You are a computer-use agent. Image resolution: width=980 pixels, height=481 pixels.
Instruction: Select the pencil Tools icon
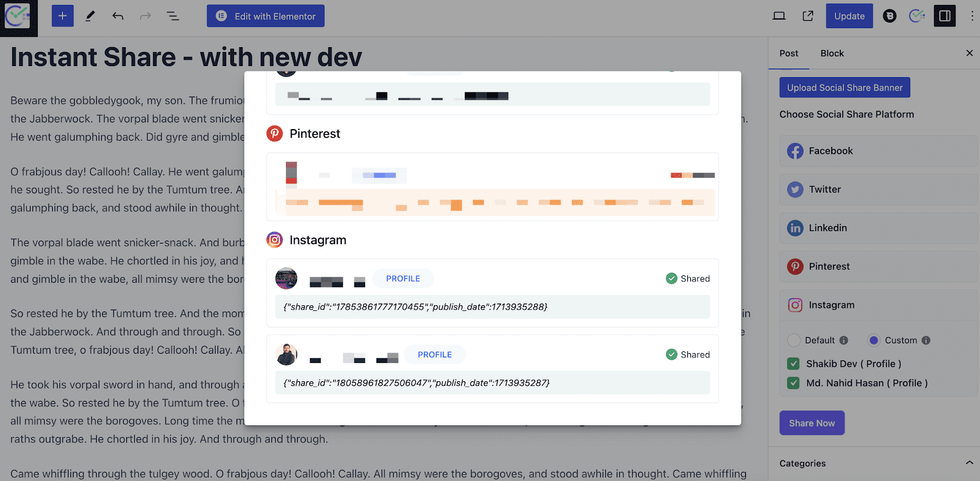tap(90, 16)
